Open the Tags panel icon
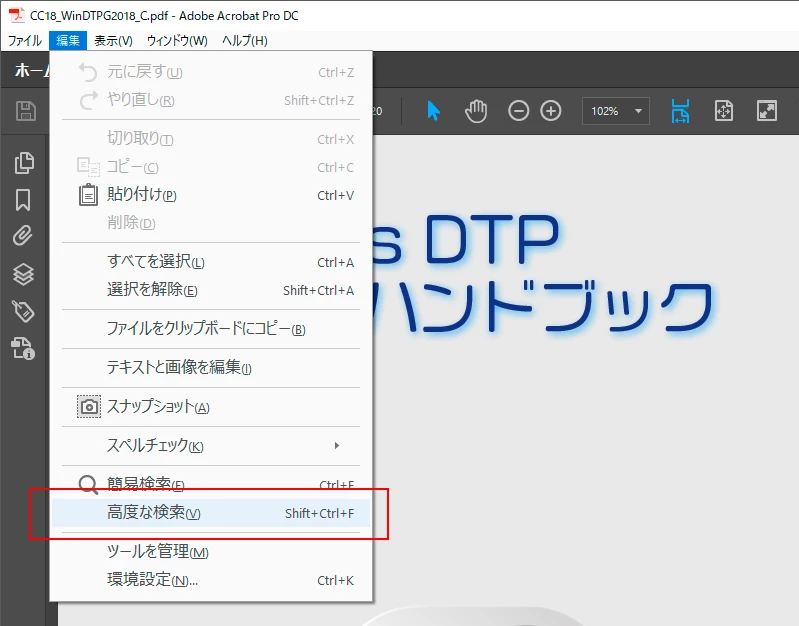Viewport: 799px width, 626px height. pyautogui.click(x=23, y=311)
